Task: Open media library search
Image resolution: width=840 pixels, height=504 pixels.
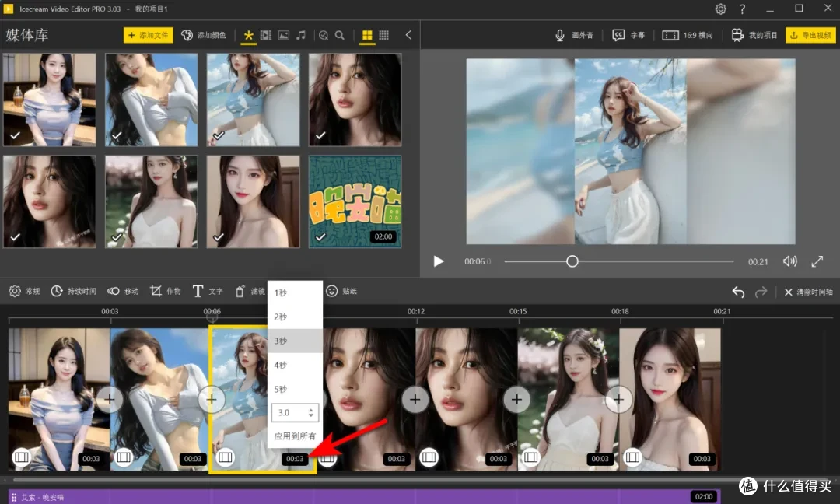Action: (340, 35)
